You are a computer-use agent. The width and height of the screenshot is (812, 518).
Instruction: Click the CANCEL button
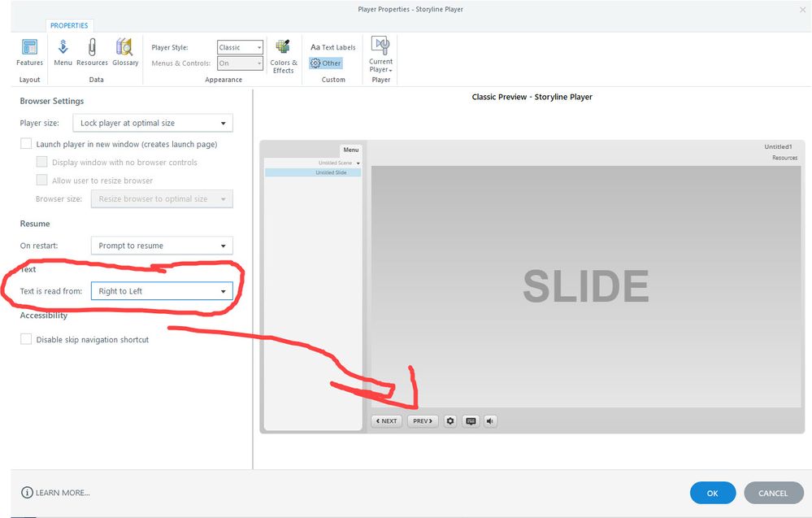(x=773, y=493)
